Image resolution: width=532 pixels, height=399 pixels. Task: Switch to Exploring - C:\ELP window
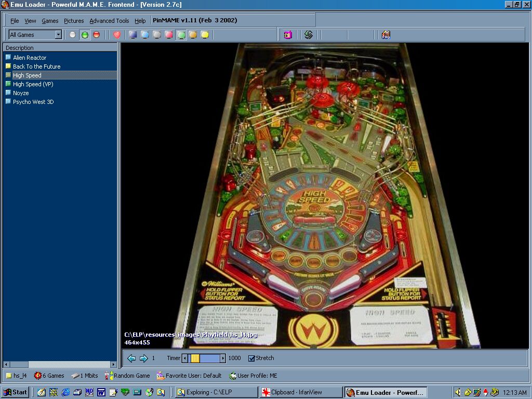pyautogui.click(x=217, y=392)
